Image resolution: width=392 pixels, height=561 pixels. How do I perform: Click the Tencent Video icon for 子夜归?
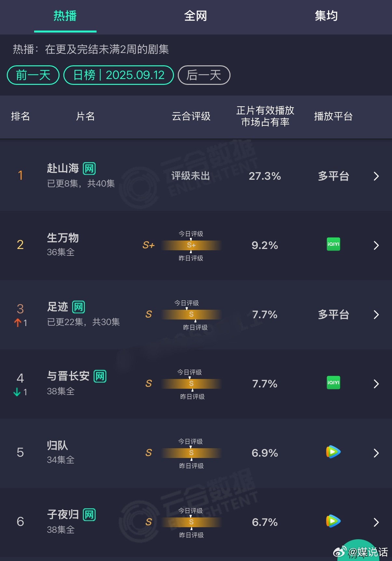pos(333,521)
